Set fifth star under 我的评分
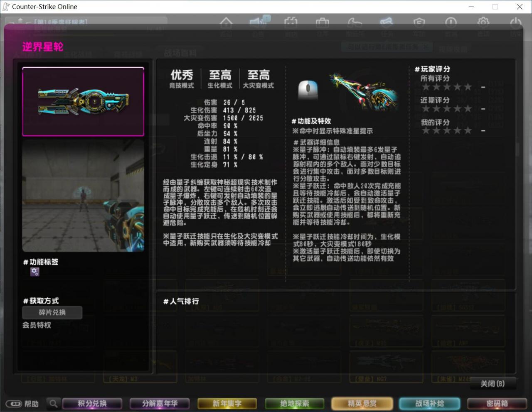Image resolution: width=532 pixels, height=412 pixels. point(468,131)
